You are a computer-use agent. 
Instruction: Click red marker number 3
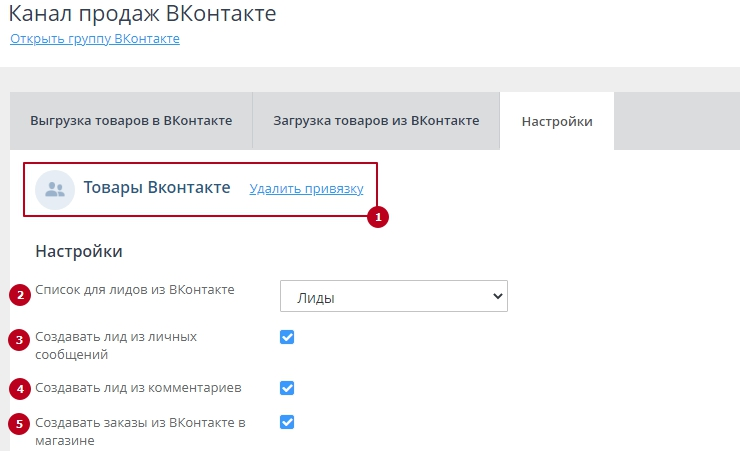(19, 341)
